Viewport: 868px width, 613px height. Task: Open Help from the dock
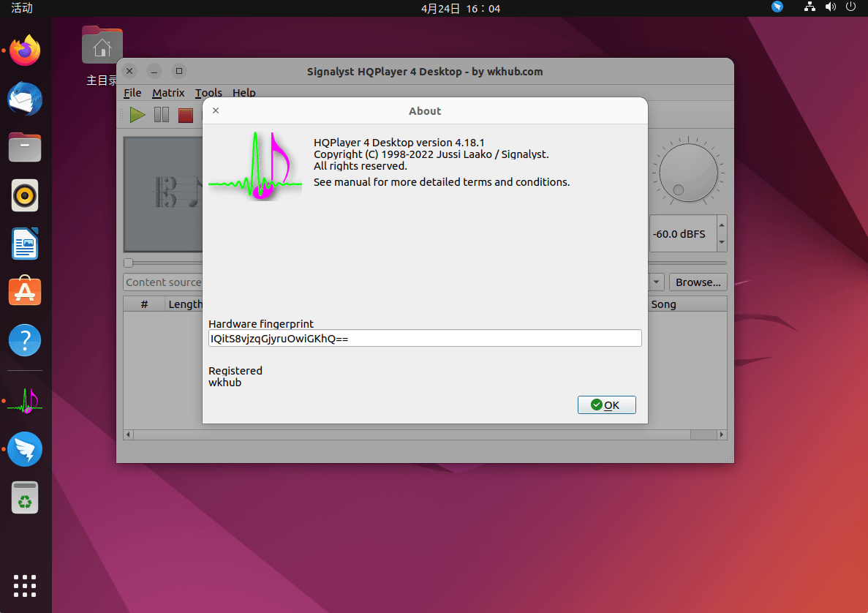pos(25,340)
